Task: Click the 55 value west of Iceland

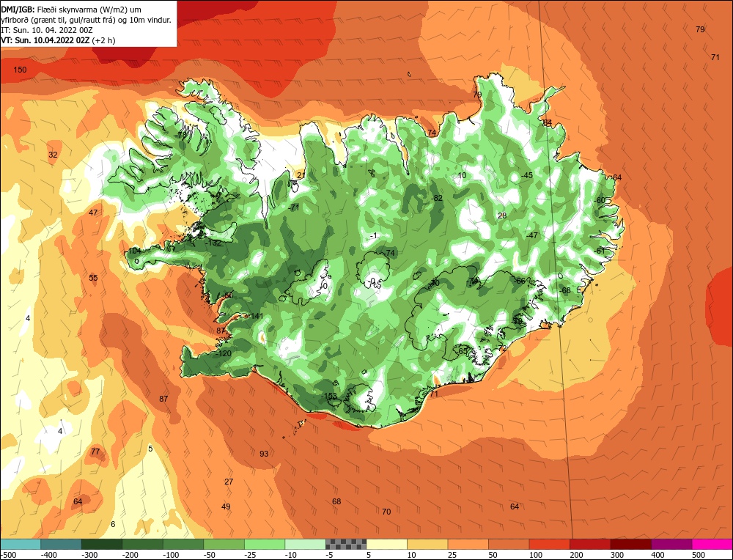Action: tap(94, 278)
